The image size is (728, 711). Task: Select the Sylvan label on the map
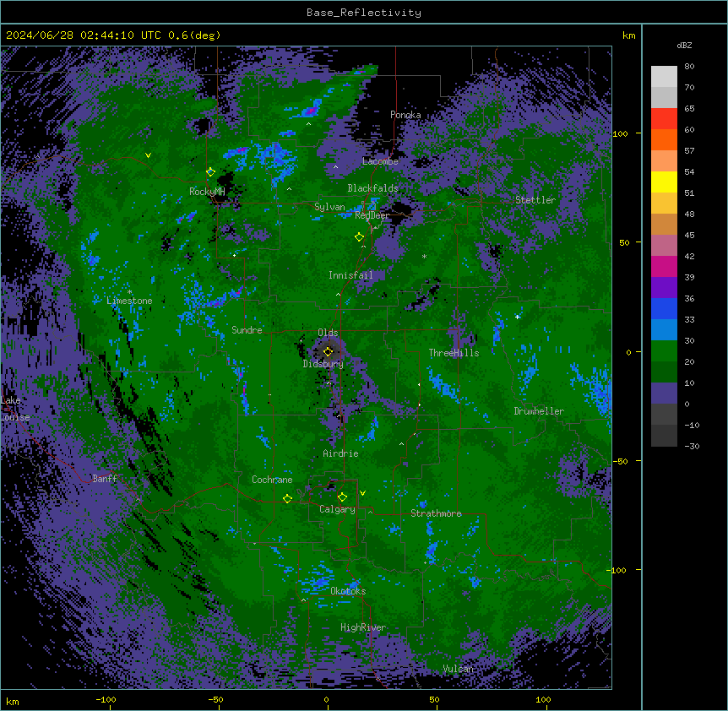coord(329,207)
